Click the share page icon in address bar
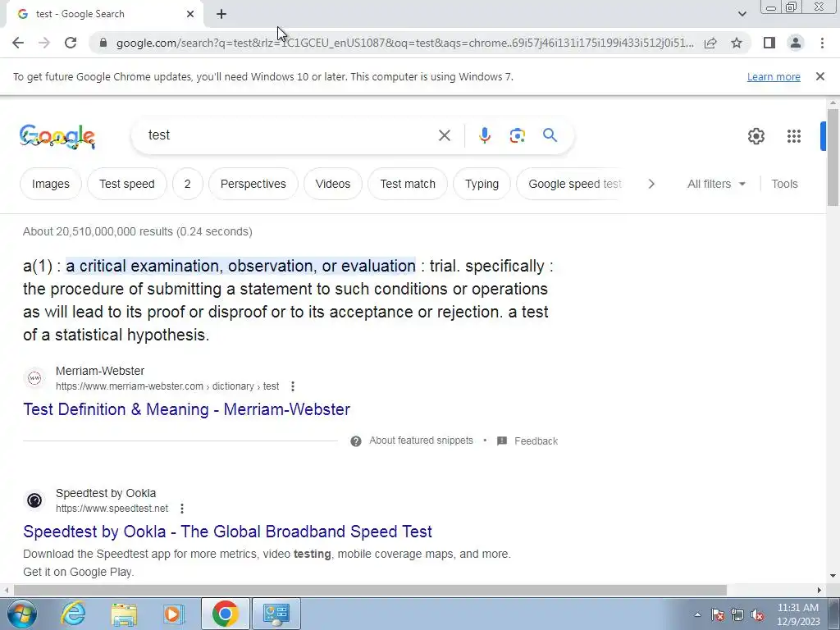The width and height of the screenshot is (840, 630). (x=710, y=43)
